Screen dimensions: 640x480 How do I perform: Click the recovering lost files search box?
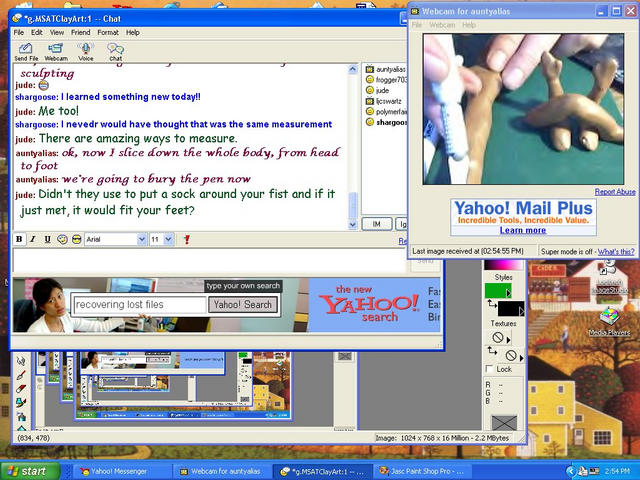coord(139,304)
